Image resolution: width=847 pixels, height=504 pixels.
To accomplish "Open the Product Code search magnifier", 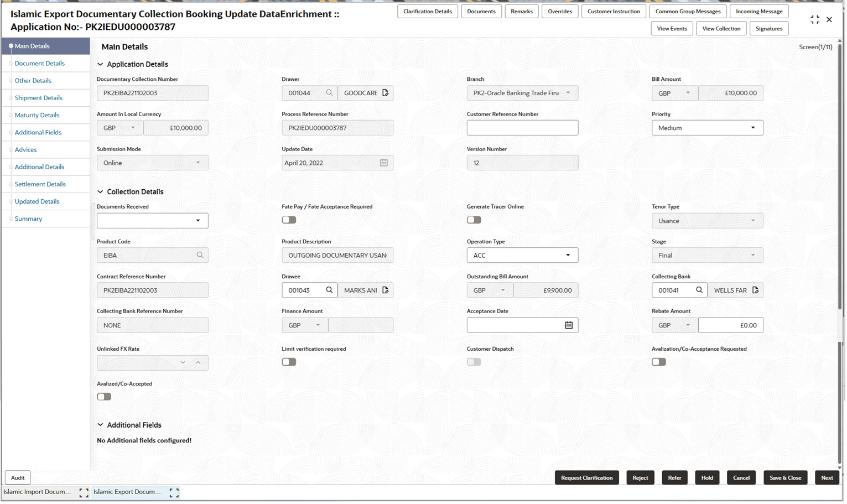I will (x=201, y=255).
